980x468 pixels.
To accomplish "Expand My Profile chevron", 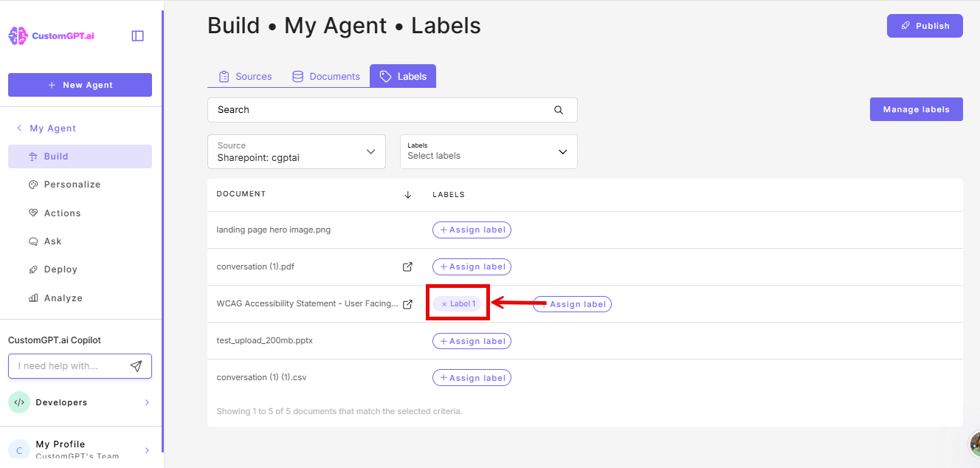I will (147, 450).
